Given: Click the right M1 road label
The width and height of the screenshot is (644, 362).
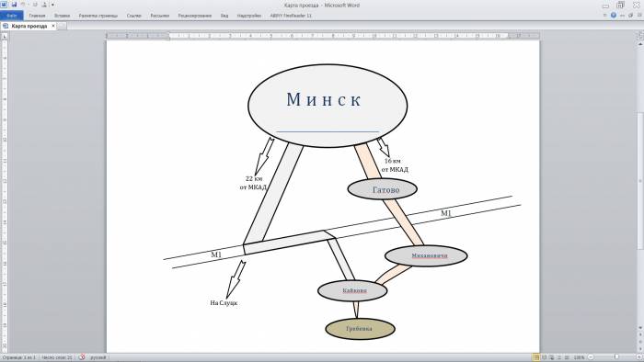Looking at the screenshot, I should [x=445, y=213].
